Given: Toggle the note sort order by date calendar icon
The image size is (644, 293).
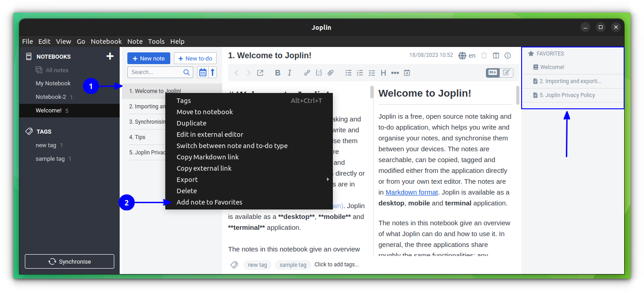Looking at the screenshot, I should [x=203, y=72].
